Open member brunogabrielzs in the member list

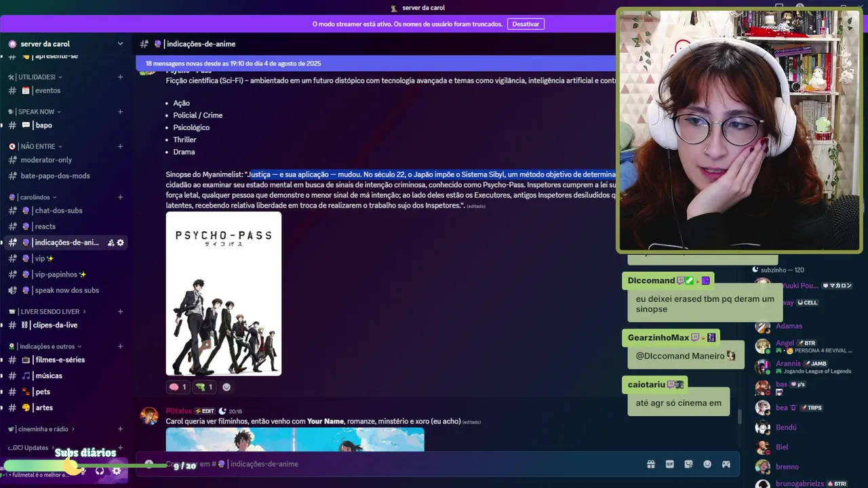pos(800,484)
